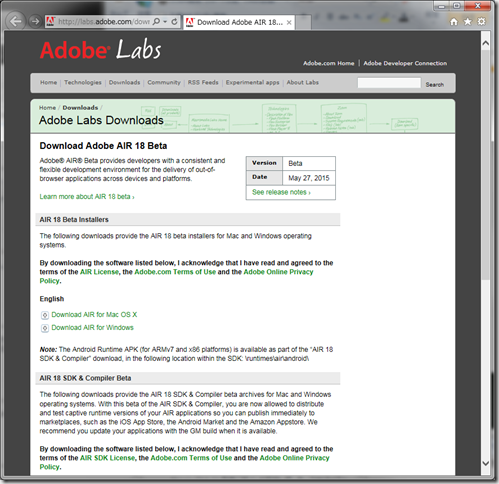Image resolution: width=499 pixels, height=484 pixels.
Task: Open Terms of Use link in SDK section
Action: (191, 458)
